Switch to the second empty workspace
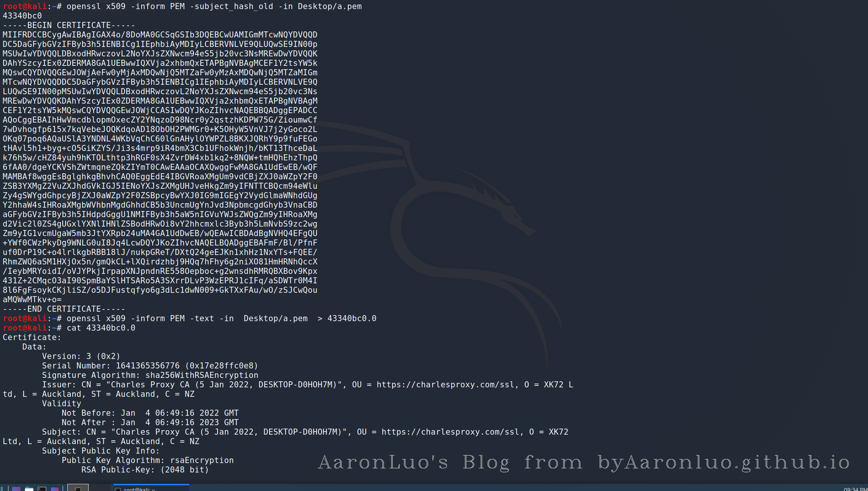Screen dimensions: 868x491 tap(100, 488)
